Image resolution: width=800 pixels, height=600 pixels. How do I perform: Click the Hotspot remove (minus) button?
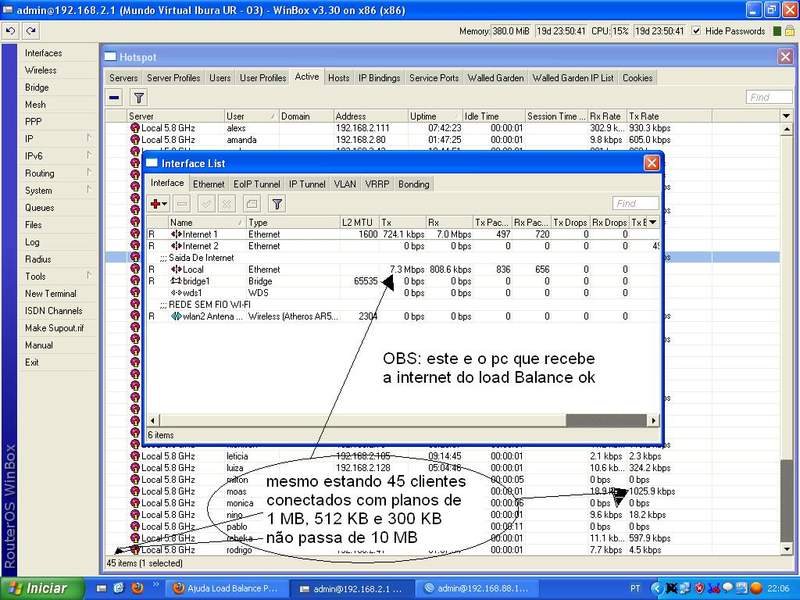(x=115, y=97)
